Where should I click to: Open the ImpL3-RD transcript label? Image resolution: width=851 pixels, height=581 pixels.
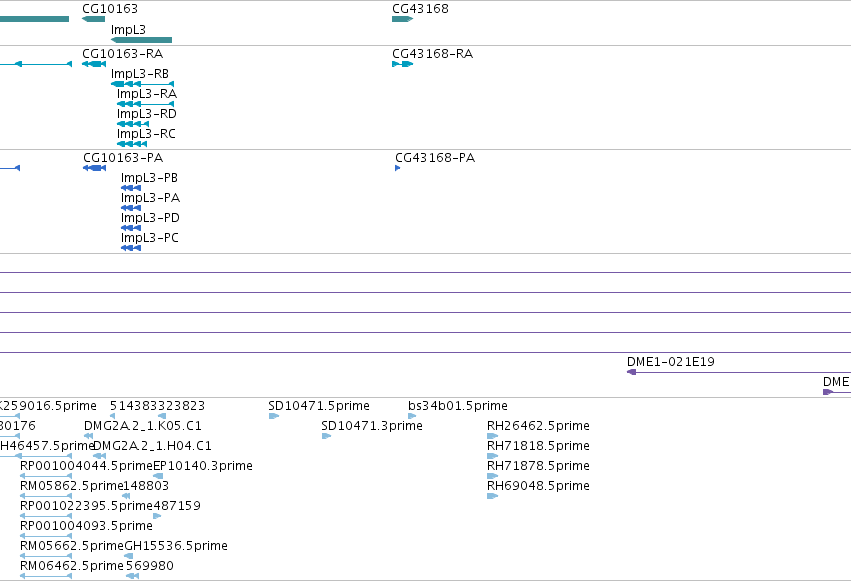click(x=147, y=114)
